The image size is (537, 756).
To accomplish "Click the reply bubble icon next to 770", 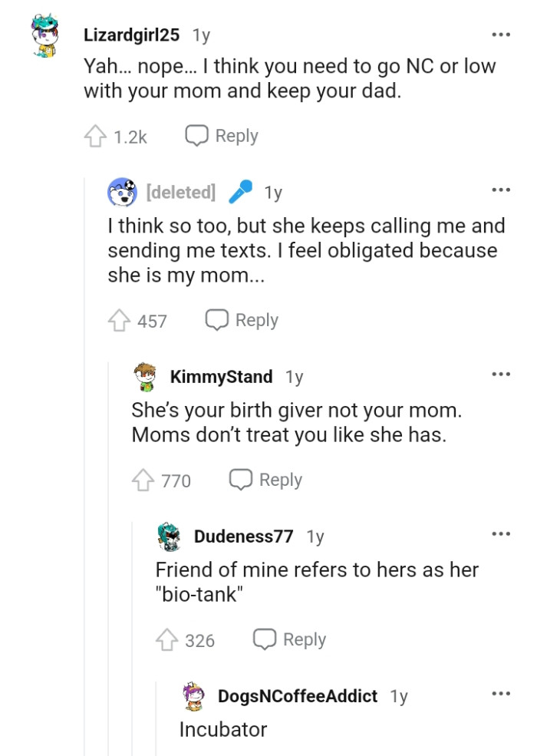I will (x=242, y=480).
